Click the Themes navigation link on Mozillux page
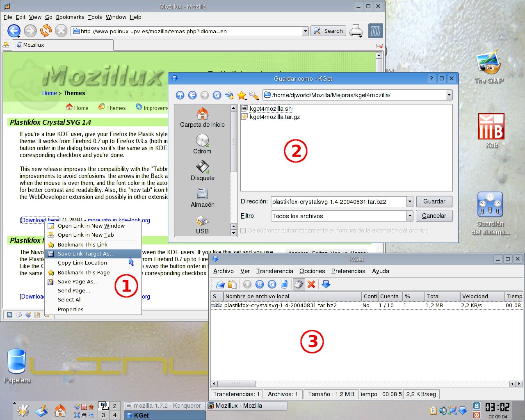 click(x=112, y=108)
